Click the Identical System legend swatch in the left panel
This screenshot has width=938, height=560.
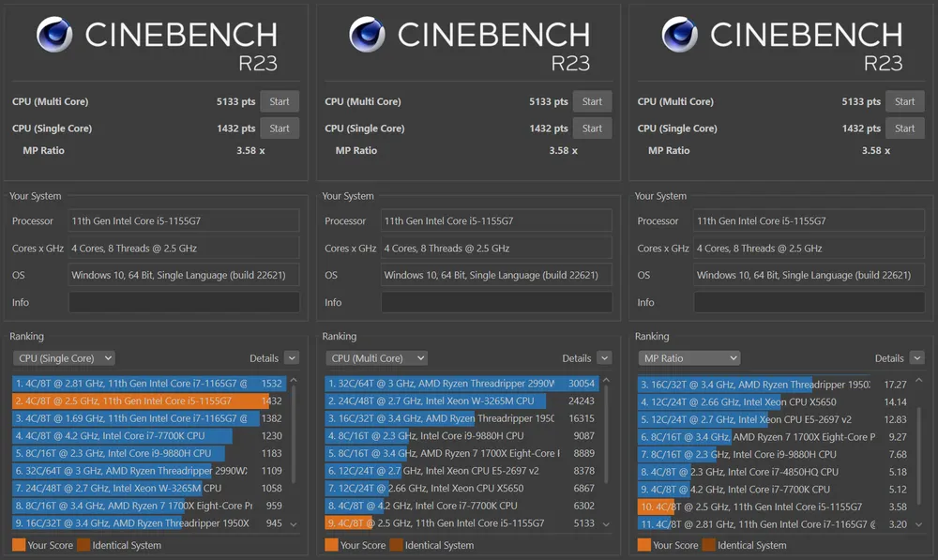83,545
